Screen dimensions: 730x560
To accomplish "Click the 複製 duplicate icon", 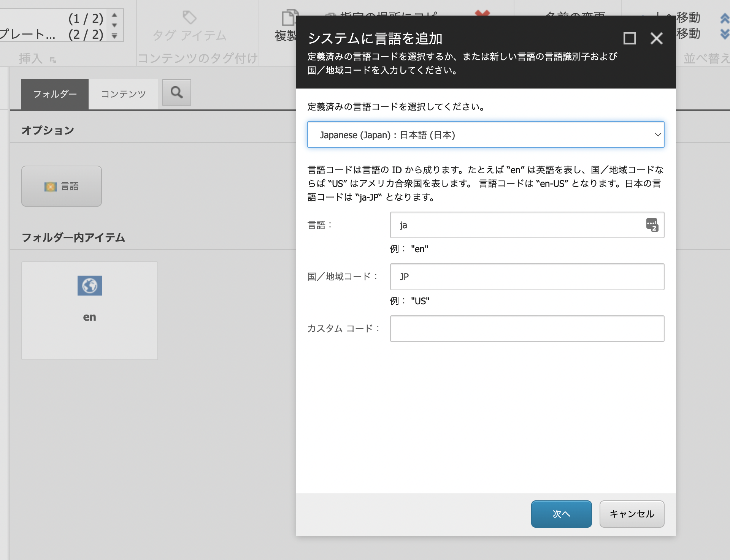I will point(290,18).
